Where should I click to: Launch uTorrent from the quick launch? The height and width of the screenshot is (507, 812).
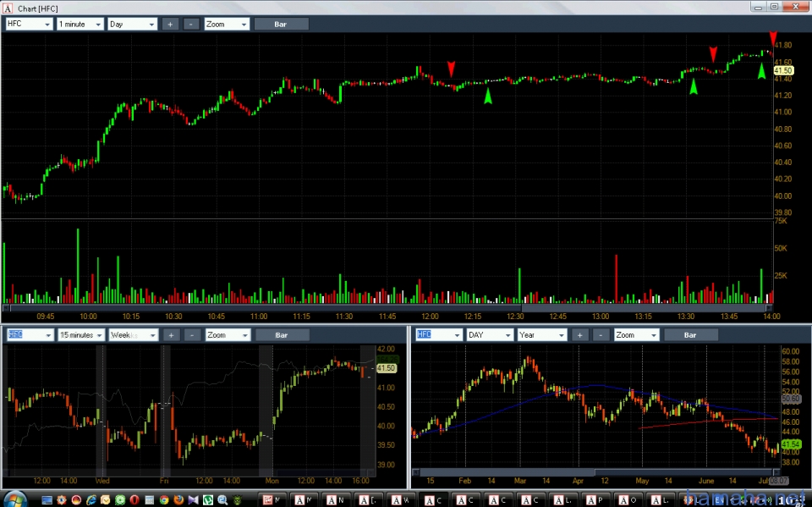pos(208,499)
